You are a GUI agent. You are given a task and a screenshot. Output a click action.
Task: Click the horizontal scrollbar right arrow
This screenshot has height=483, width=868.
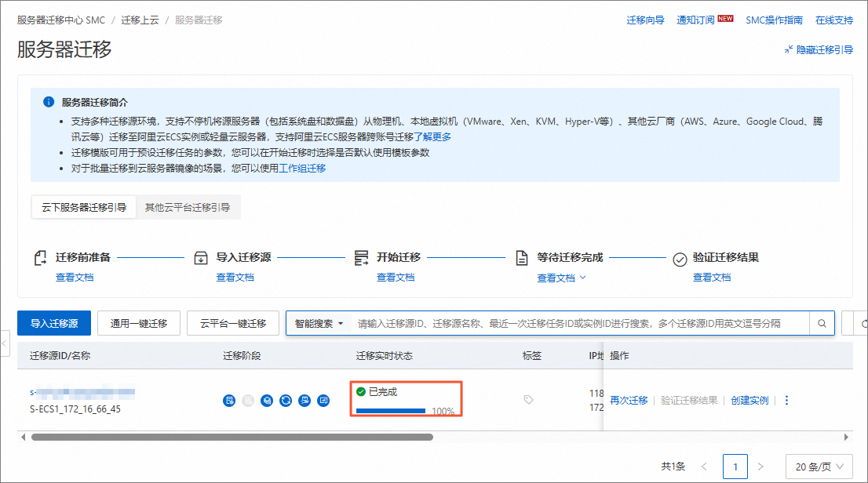(x=846, y=437)
